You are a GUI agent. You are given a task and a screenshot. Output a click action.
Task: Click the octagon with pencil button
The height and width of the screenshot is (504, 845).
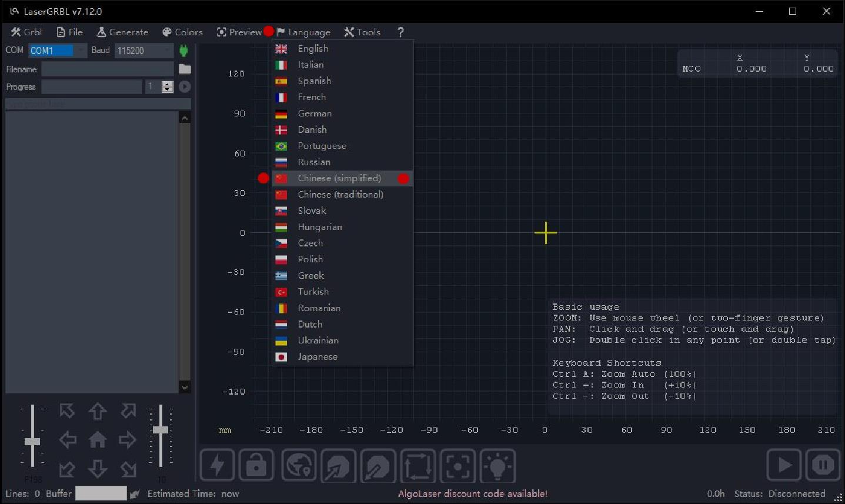[378, 465]
